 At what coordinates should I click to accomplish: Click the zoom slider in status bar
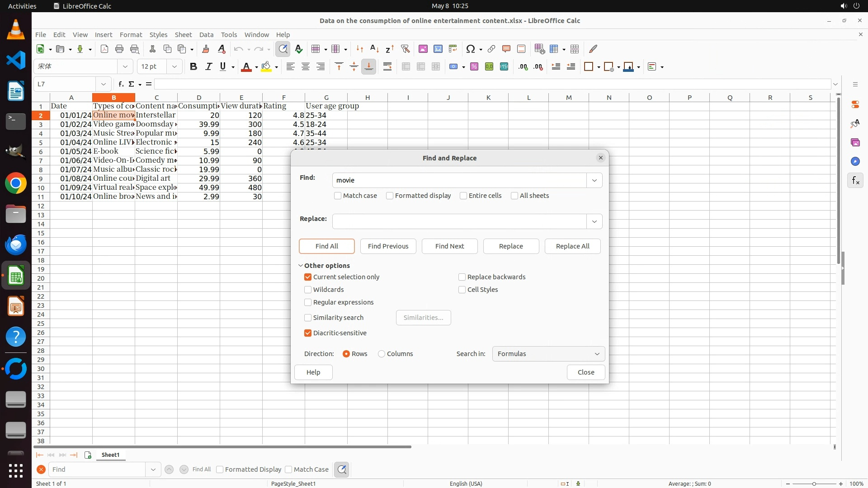point(814,483)
